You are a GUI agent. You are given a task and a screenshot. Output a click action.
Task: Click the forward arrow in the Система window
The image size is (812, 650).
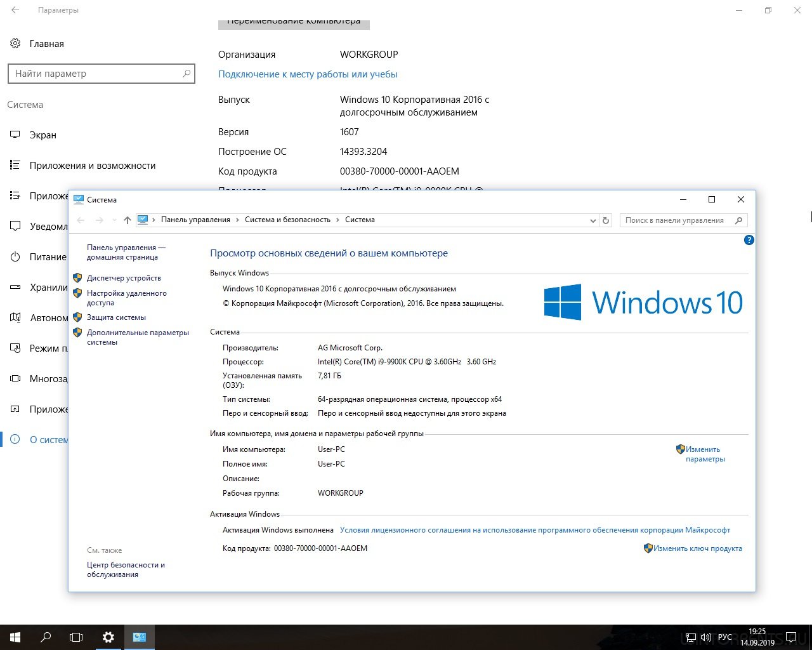coord(100,220)
